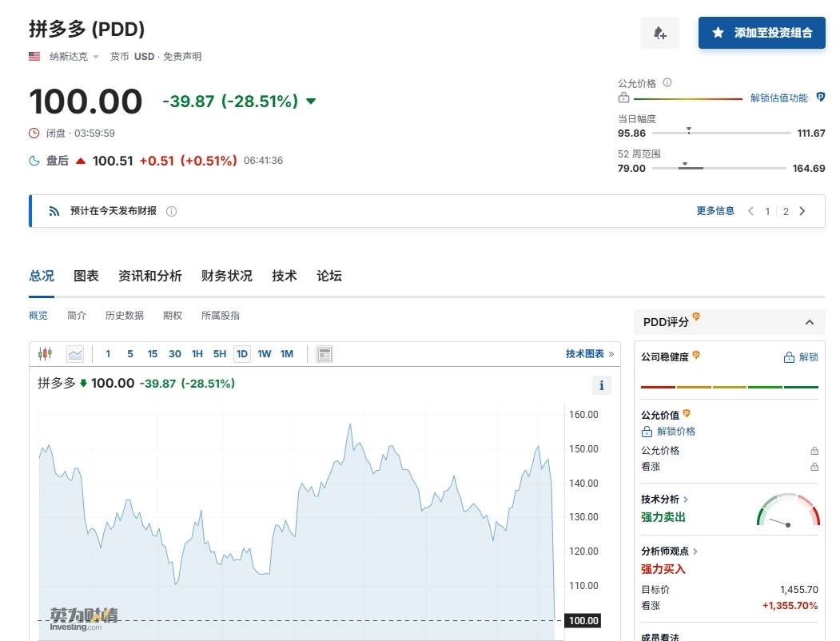Open the 期权 sub-tab

(x=173, y=316)
